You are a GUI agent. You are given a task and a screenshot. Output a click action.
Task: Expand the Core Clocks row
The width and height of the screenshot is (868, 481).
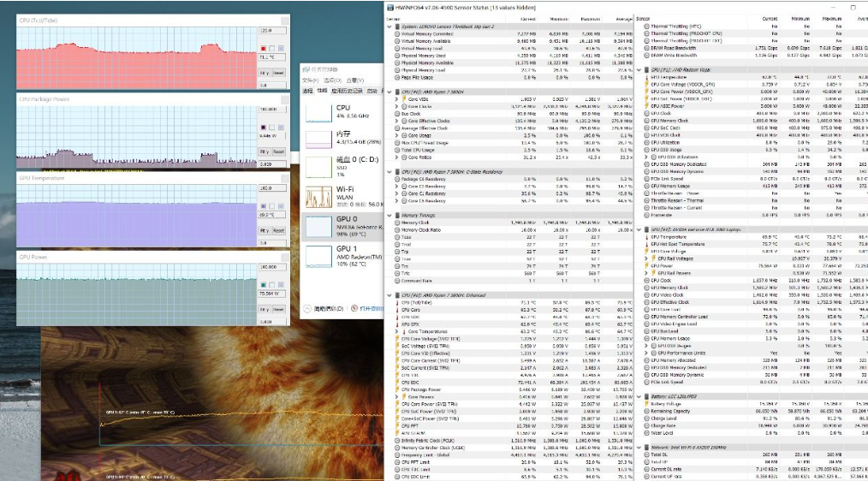396,106
